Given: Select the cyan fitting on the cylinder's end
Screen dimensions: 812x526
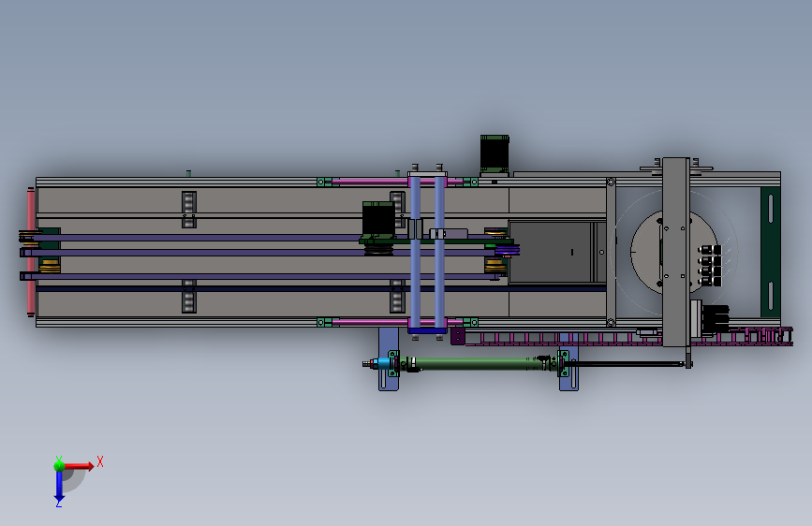Looking at the screenshot, I should [384, 363].
